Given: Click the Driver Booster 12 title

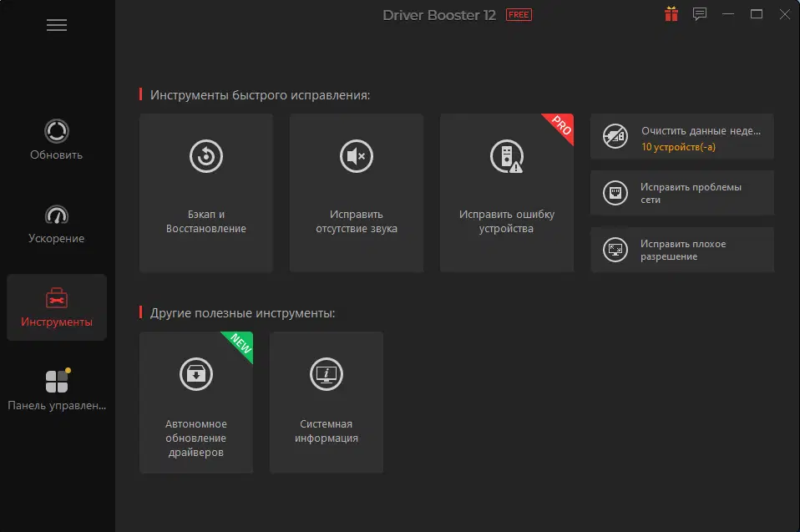Looking at the screenshot, I should coord(439,15).
